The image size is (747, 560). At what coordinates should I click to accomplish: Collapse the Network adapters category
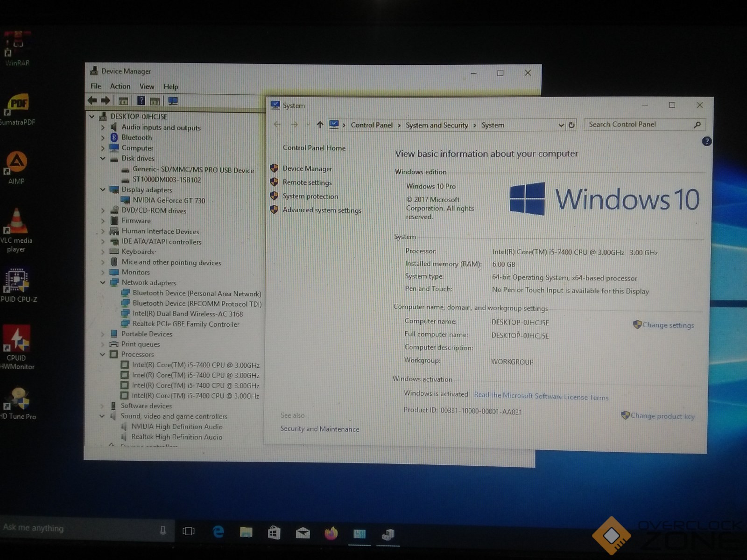click(103, 282)
